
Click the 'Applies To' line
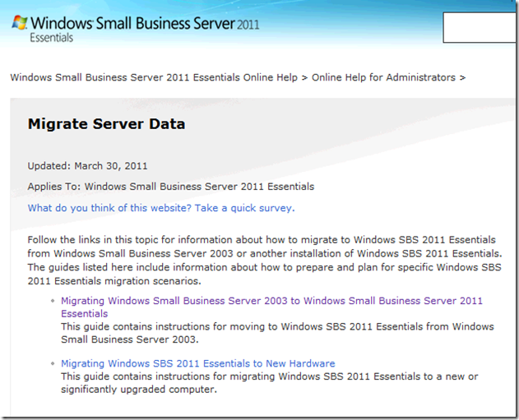coord(171,187)
